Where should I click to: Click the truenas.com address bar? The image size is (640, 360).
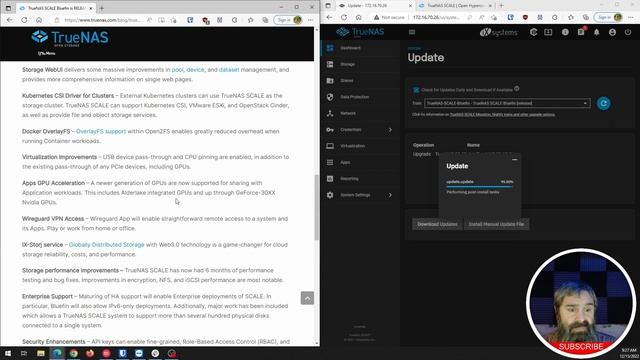(x=102, y=20)
